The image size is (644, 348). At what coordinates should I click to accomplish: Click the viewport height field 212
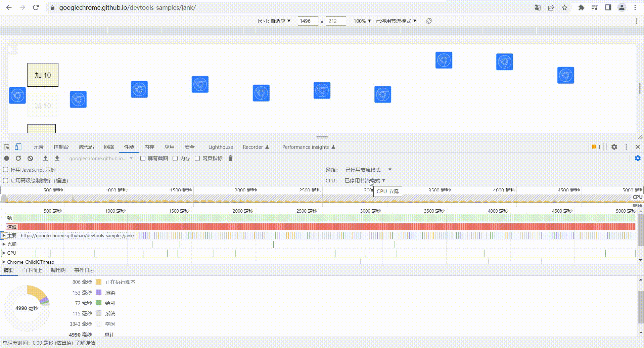336,21
